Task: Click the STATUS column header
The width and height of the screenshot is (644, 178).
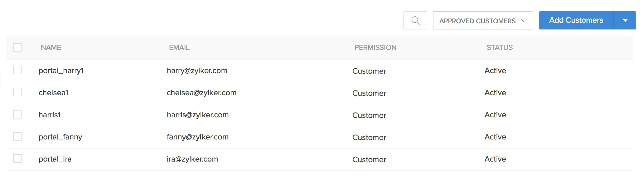Action: click(x=500, y=48)
